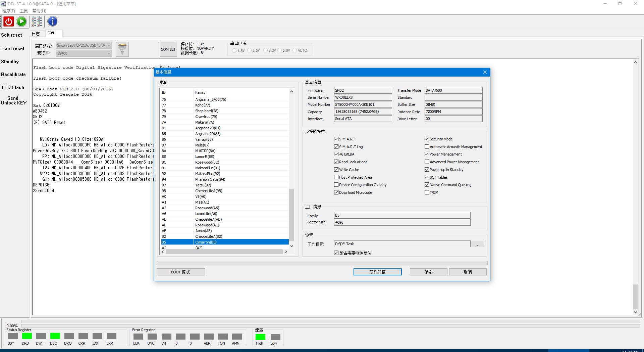Viewport: 644px width, 352px height.
Task: Uncheck the 是否需要电源复位 checkbox
Action: point(336,253)
